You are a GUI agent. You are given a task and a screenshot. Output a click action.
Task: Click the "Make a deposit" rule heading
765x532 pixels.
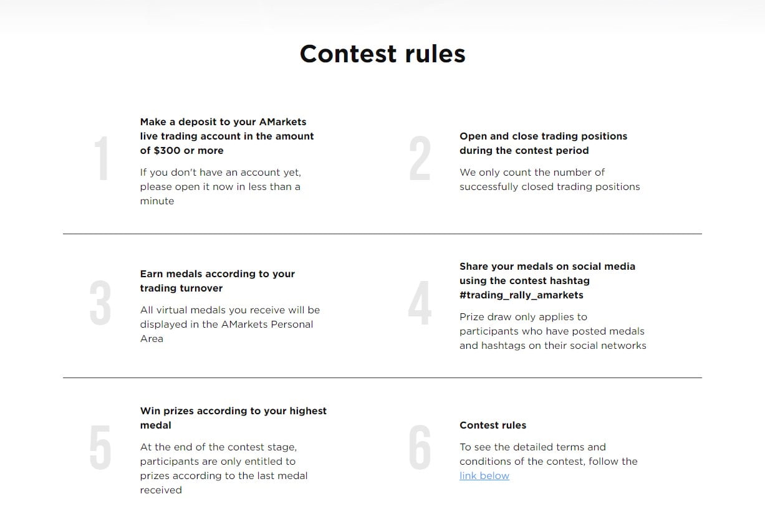tap(227, 136)
